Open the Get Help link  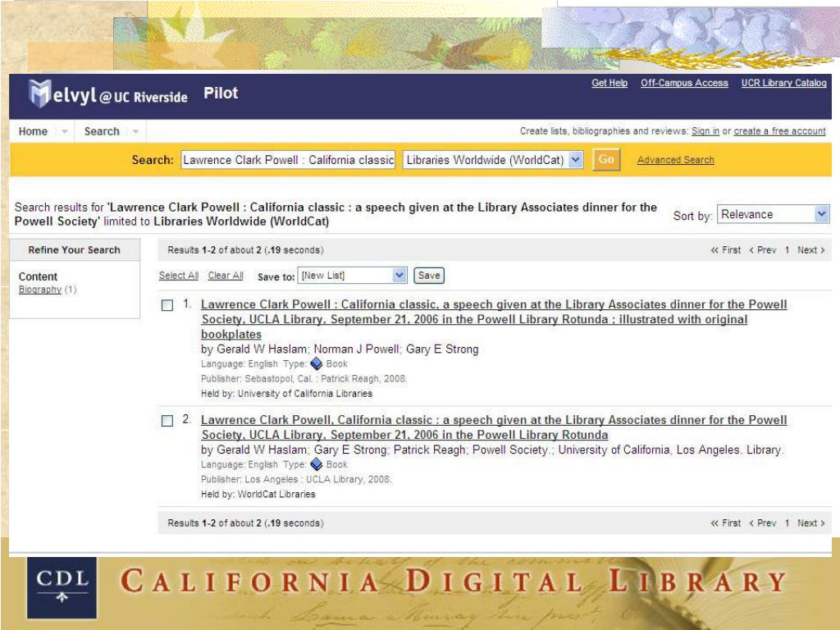point(609,83)
